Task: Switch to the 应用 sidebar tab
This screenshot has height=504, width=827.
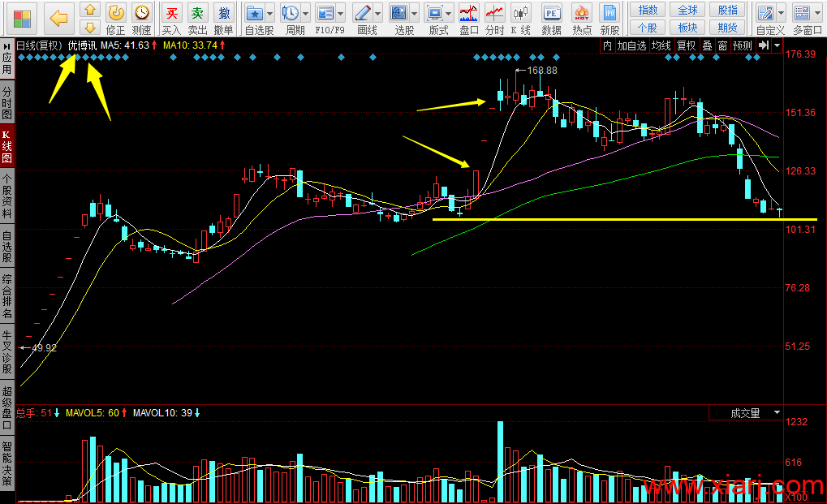Action: [6, 63]
